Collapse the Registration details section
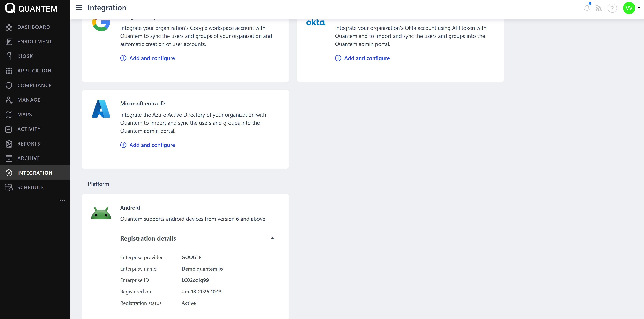644x319 pixels. click(x=272, y=238)
